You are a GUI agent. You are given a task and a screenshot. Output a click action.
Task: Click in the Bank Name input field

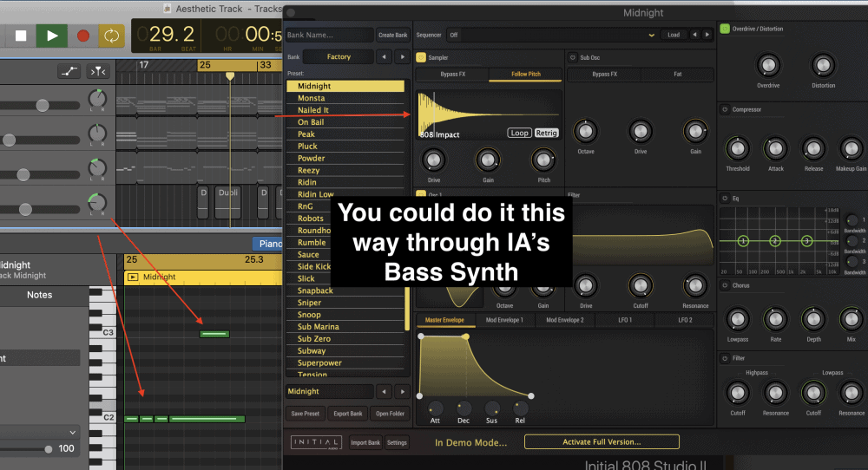(329, 35)
